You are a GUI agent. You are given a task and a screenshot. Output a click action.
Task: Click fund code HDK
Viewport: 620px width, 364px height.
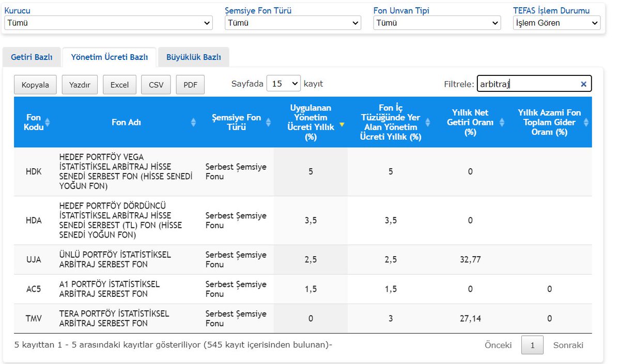pyautogui.click(x=34, y=171)
